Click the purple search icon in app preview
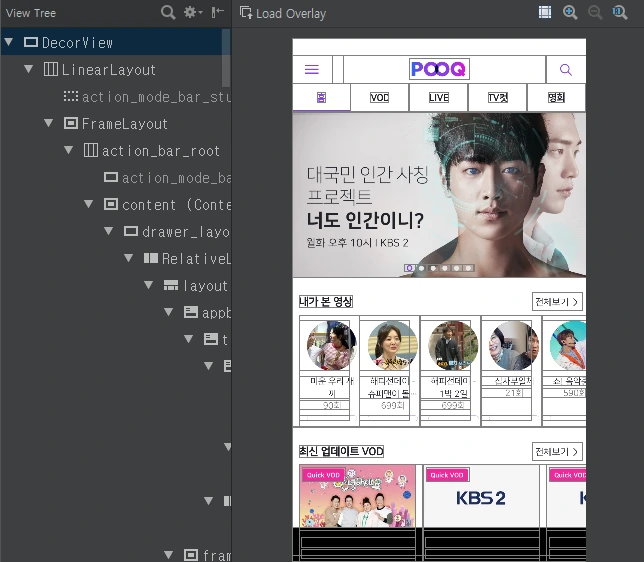Screen dimensions: 644x562 click(566, 69)
